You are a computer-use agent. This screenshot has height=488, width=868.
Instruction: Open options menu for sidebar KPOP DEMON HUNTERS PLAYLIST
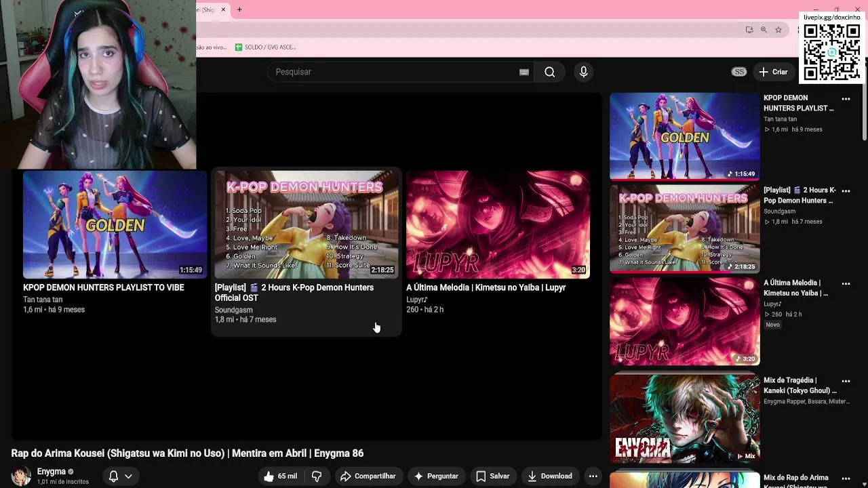pos(846,99)
